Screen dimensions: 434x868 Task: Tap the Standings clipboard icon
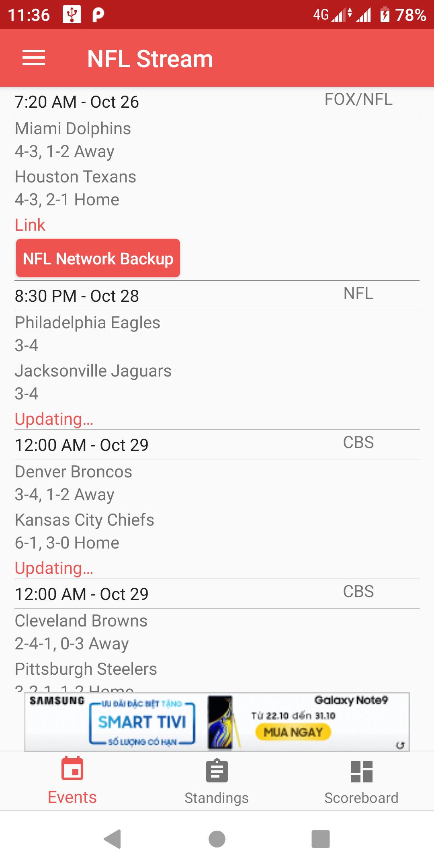(217, 771)
